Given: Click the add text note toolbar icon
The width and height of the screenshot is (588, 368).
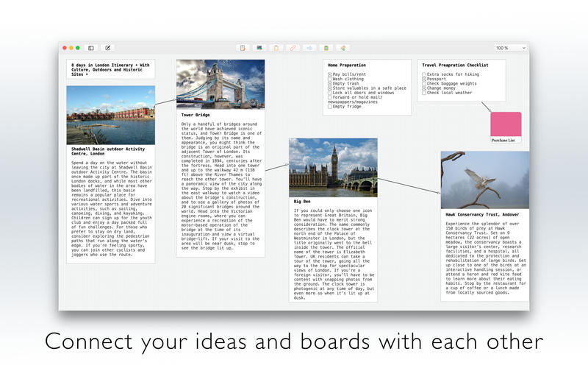Looking at the screenshot, I should pos(243,48).
